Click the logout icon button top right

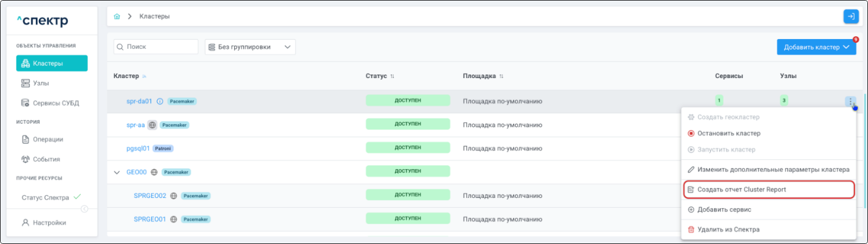[x=850, y=16]
